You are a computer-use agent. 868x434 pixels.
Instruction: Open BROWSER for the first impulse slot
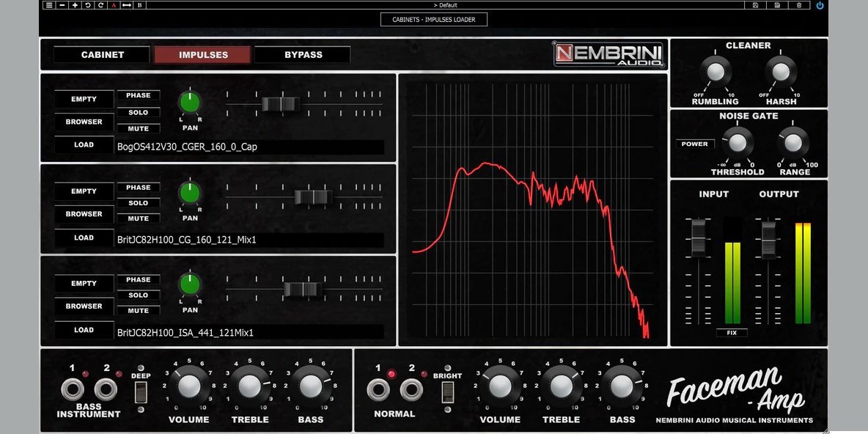(84, 122)
